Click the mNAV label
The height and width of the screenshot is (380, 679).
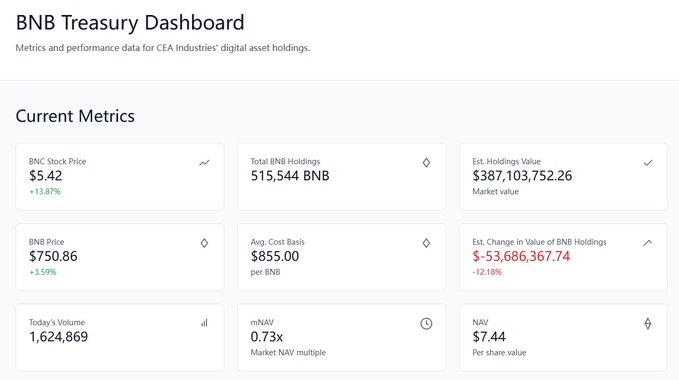(262, 322)
